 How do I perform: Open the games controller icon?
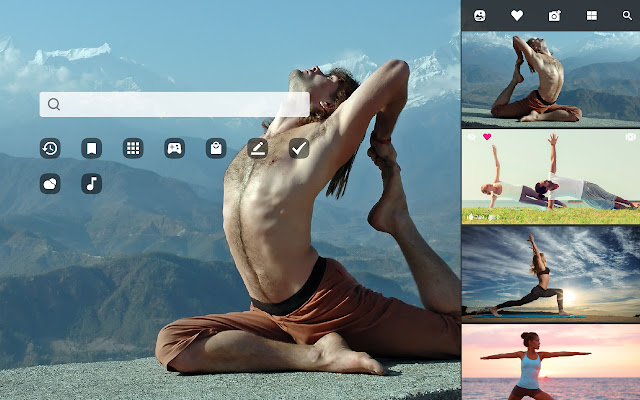click(x=174, y=149)
